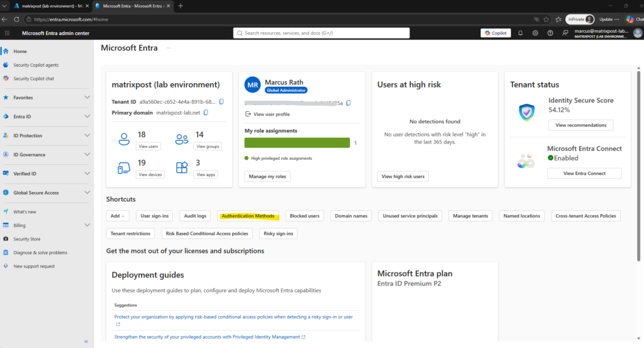Image resolution: width=644 pixels, height=348 pixels.
Task: Click the Copilot button
Action: tap(496, 33)
